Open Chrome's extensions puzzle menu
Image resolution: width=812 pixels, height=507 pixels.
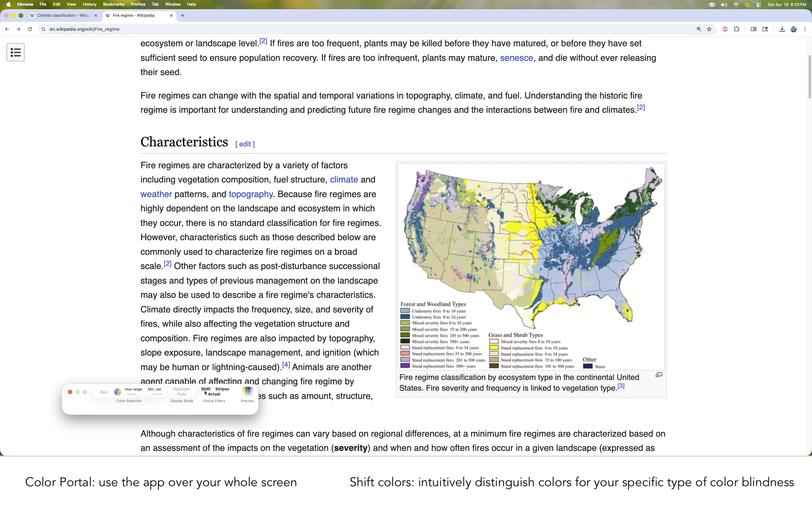click(737, 29)
